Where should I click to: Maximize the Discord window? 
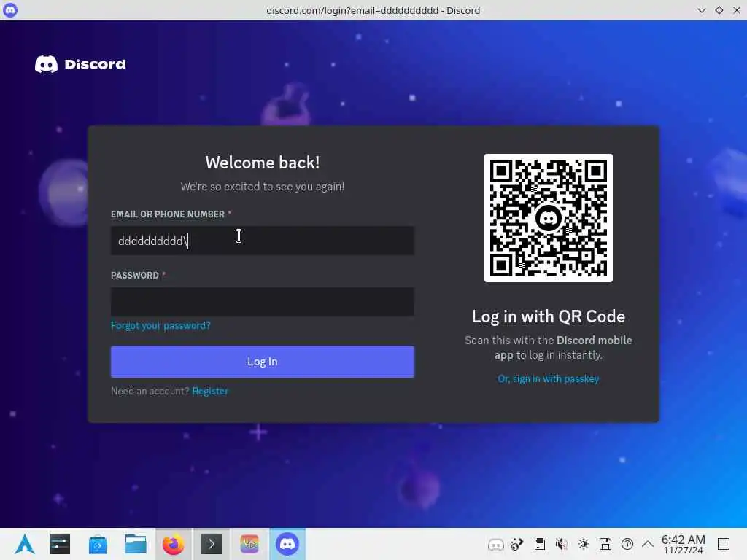coord(719,10)
